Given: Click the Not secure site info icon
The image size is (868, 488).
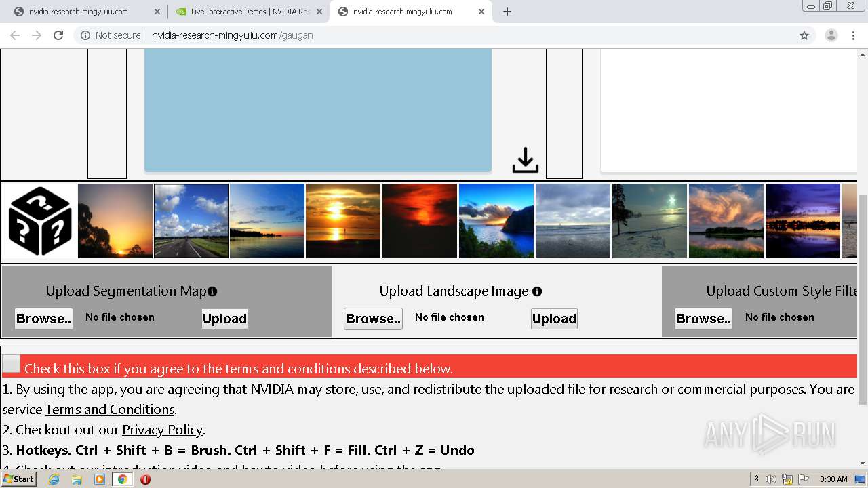Looking at the screenshot, I should 85,35.
